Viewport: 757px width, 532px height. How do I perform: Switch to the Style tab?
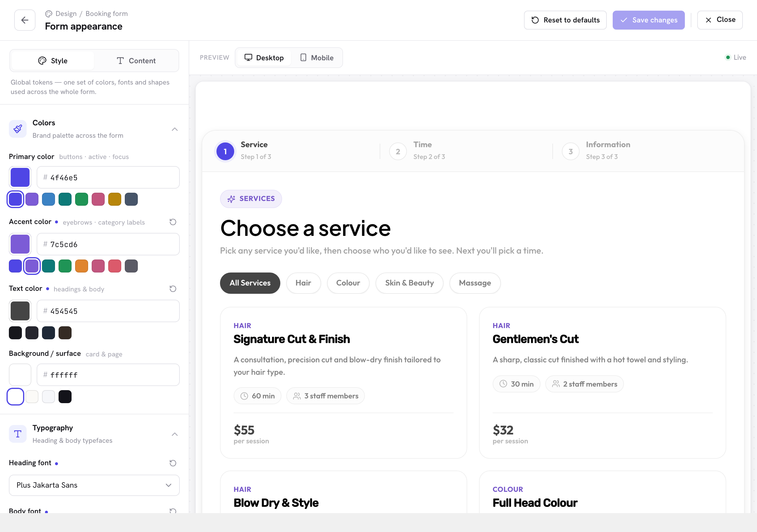click(x=53, y=61)
